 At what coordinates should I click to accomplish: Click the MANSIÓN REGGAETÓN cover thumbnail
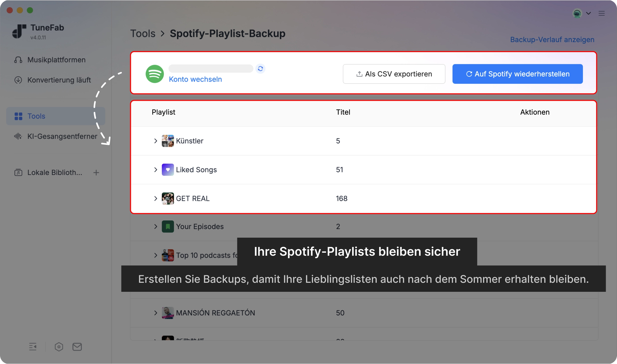[168, 313]
